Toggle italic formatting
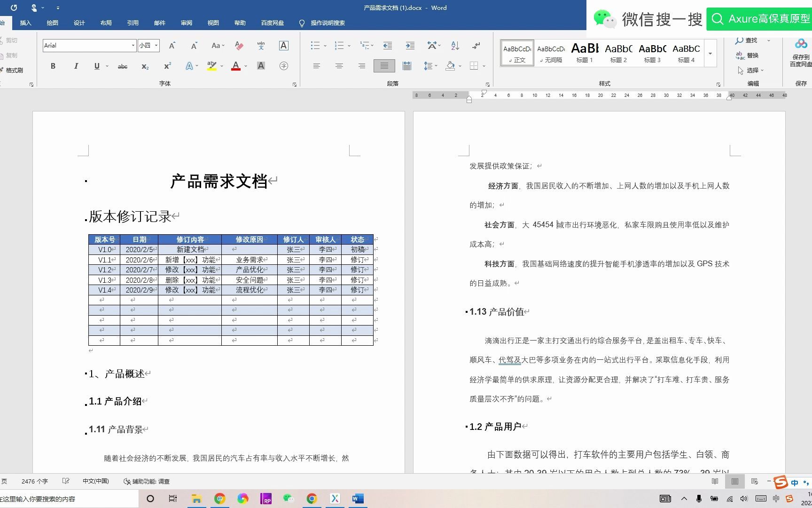 (x=76, y=66)
